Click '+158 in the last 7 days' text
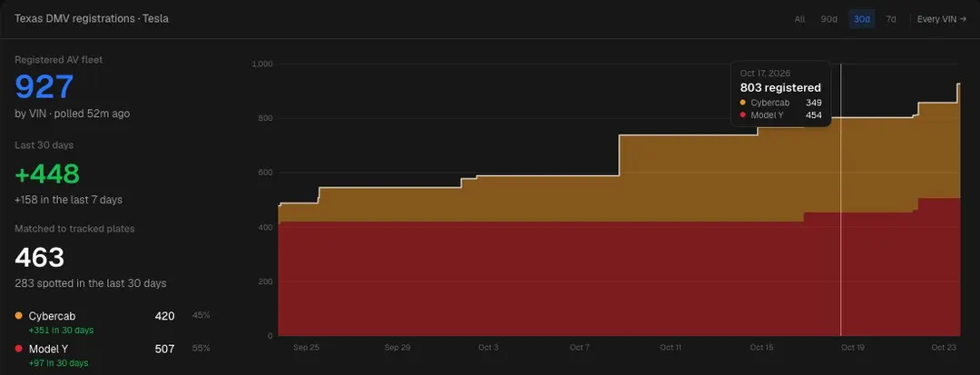Viewport: 980px width, 375px height. tap(69, 200)
